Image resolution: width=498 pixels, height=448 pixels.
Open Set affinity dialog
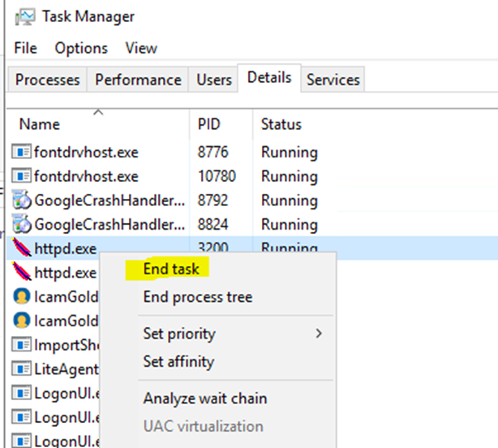[x=178, y=361]
